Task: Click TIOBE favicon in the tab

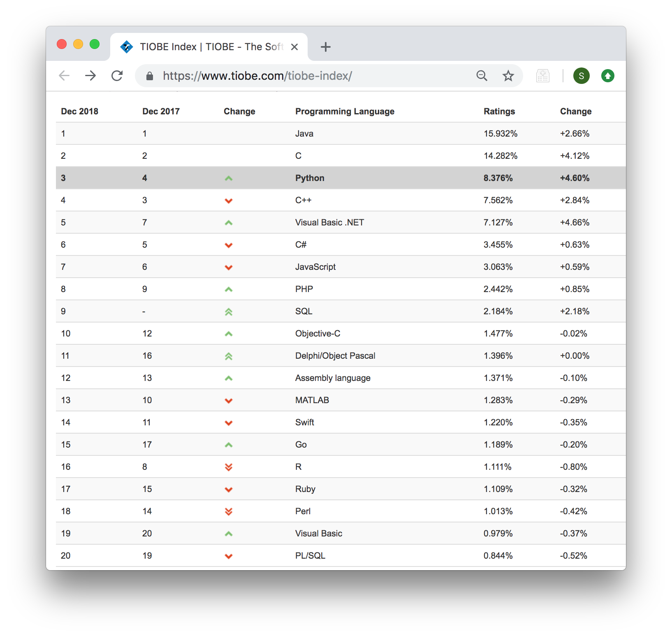Action: (x=126, y=47)
